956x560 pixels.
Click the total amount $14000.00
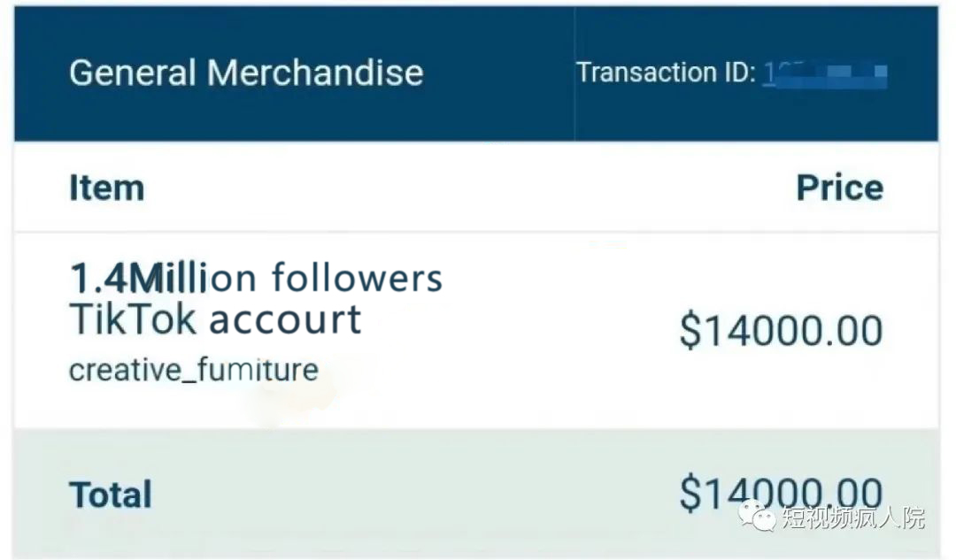pos(781,493)
